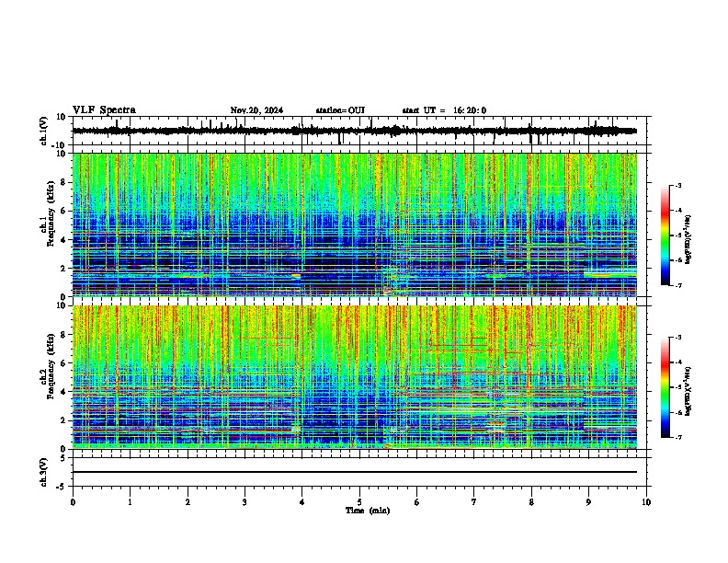Click the "8" kHz tick on ch.2 spectrogram
The width and height of the screenshot is (728, 563).
[x=63, y=335]
